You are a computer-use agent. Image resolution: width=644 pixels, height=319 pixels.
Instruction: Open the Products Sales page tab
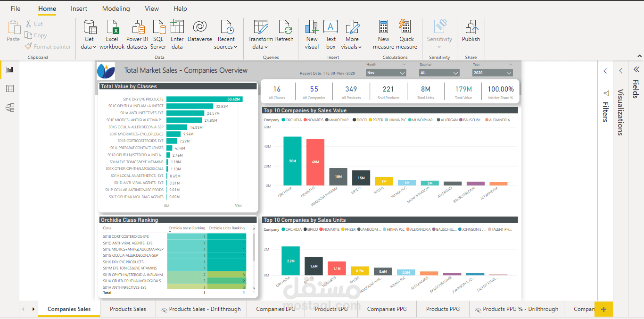click(128, 309)
